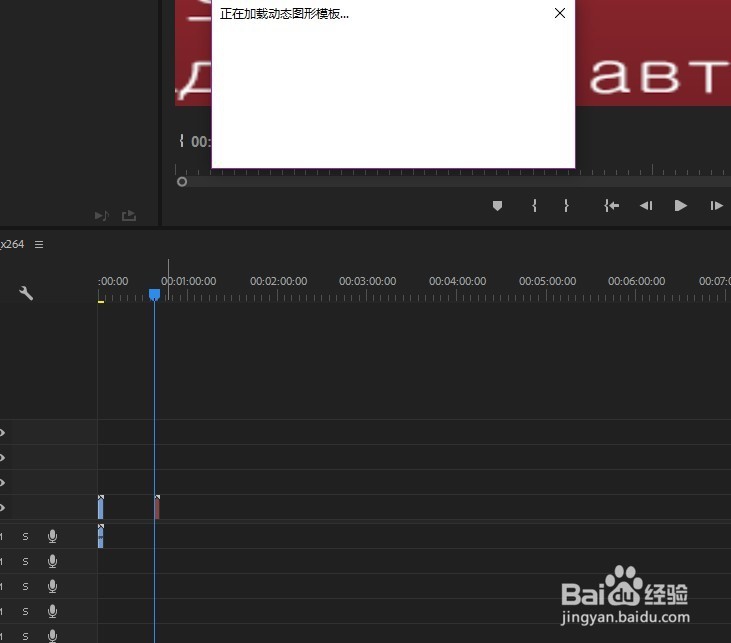
Task: Click the Mark In brace button
Action: (534, 206)
